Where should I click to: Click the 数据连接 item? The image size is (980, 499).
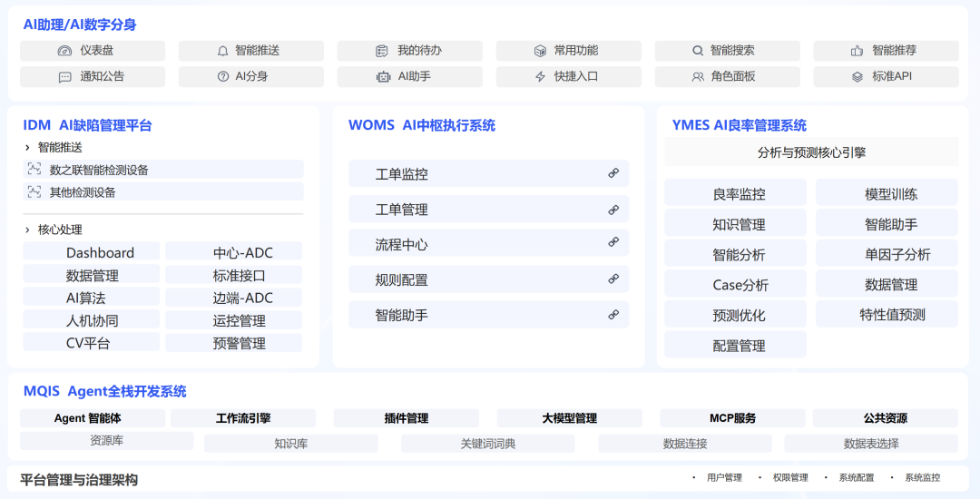pyautogui.click(x=685, y=444)
